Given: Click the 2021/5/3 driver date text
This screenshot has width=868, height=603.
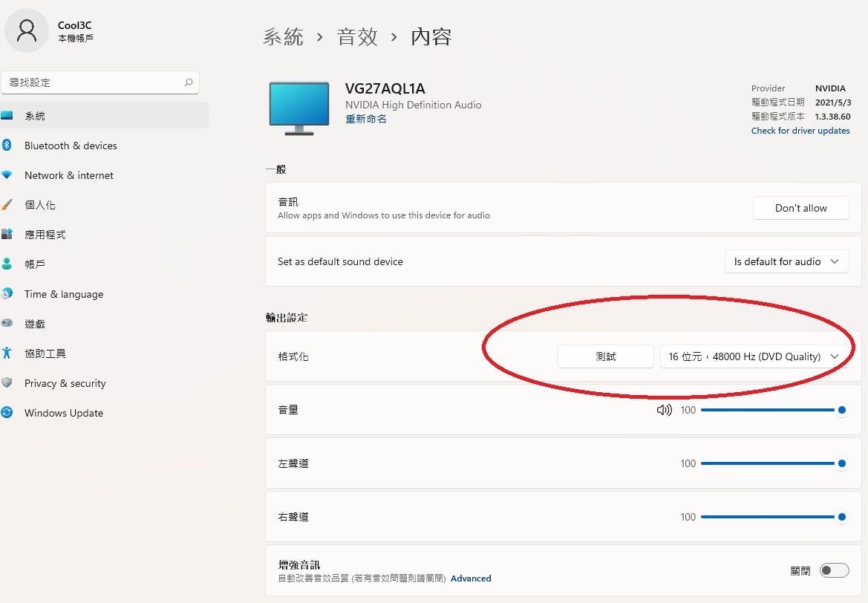Looking at the screenshot, I should (x=833, y=102).
